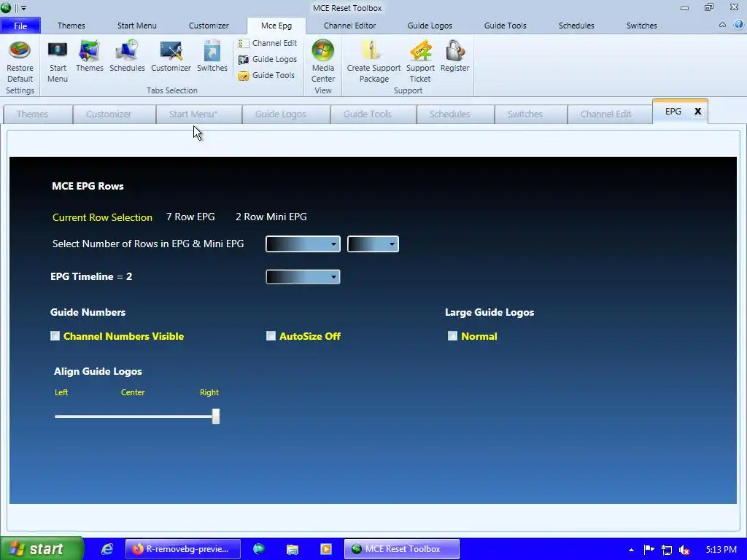Open the help question mark icon
Viewport: 747px width, 560px height.
[738, 26]
